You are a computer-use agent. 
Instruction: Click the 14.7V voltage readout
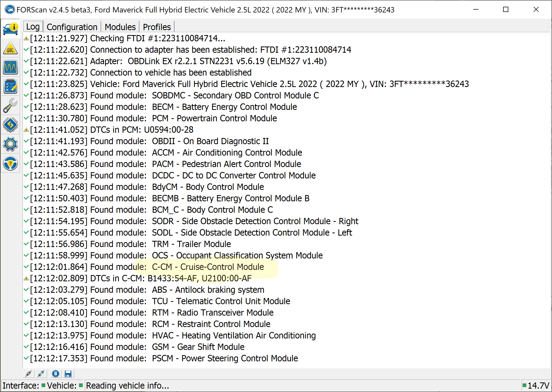tap(538, 386)
